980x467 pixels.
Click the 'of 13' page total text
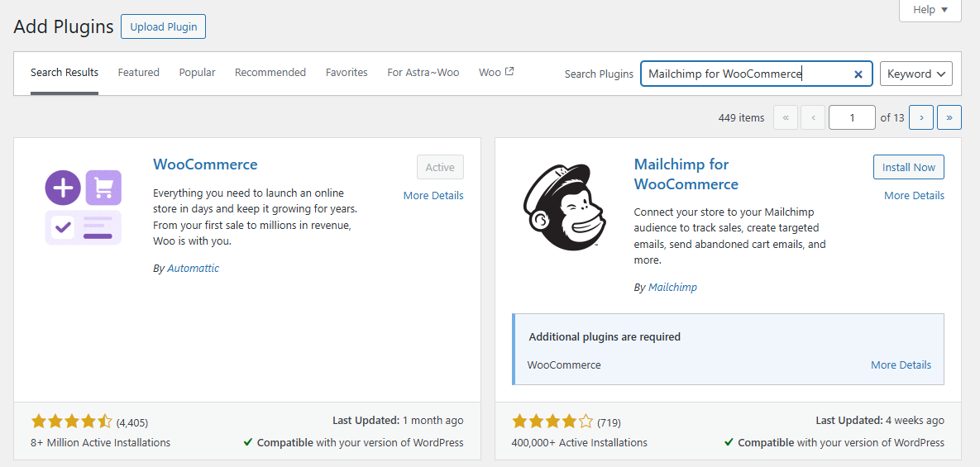pos(892,117)
